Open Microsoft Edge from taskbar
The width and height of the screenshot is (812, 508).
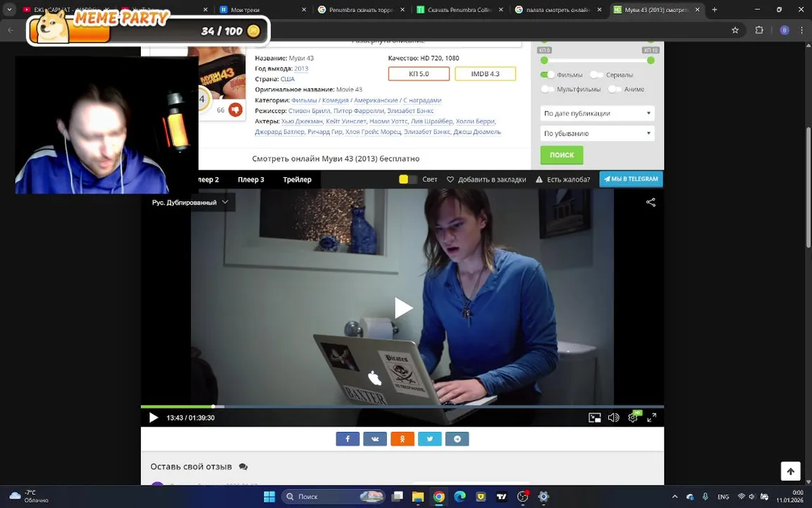pyautogui.click(x=460, y=497)
